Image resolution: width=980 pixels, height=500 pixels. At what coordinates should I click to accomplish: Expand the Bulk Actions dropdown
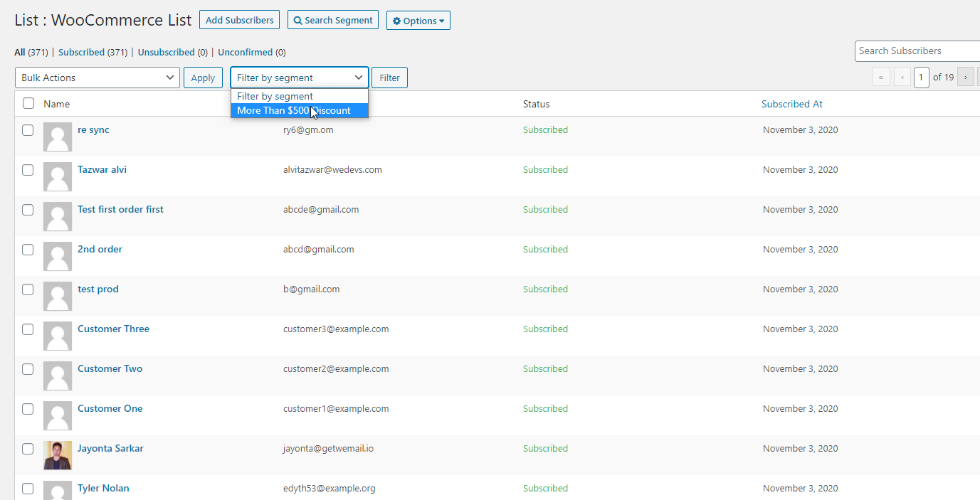tap(97, 78)
